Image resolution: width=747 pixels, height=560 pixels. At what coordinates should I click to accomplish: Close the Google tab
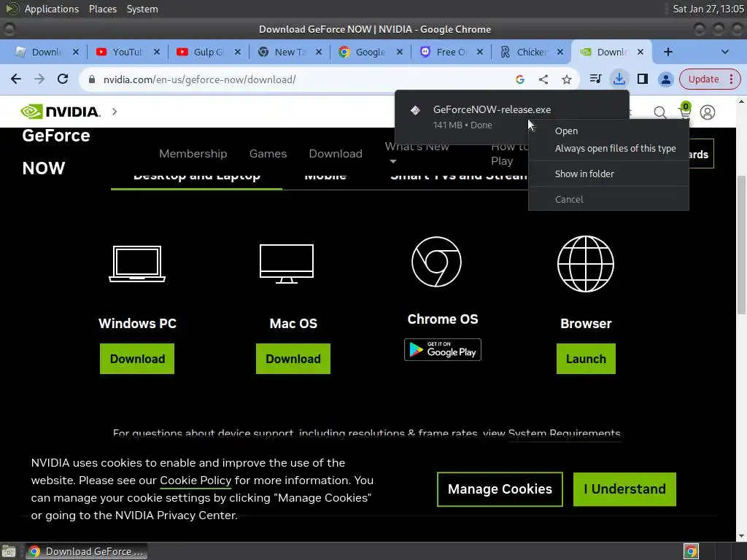click(399, 52)
